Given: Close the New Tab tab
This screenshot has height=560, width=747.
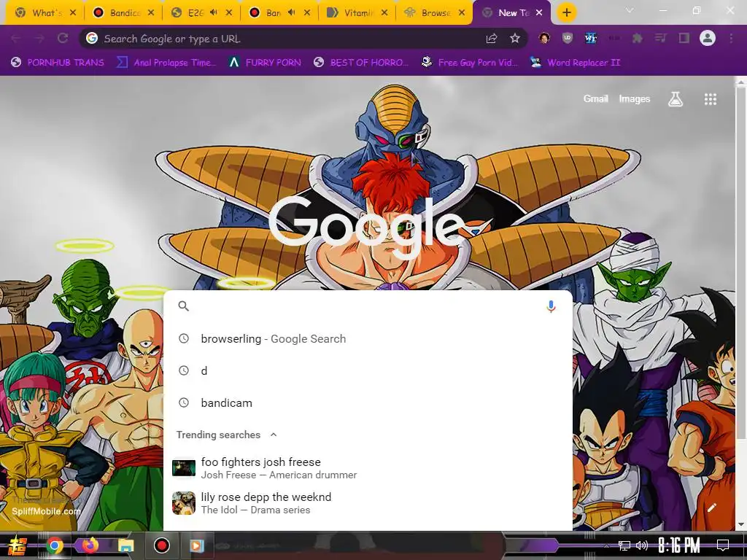Looking at the screenshot, I should click(x=539, y=13).
